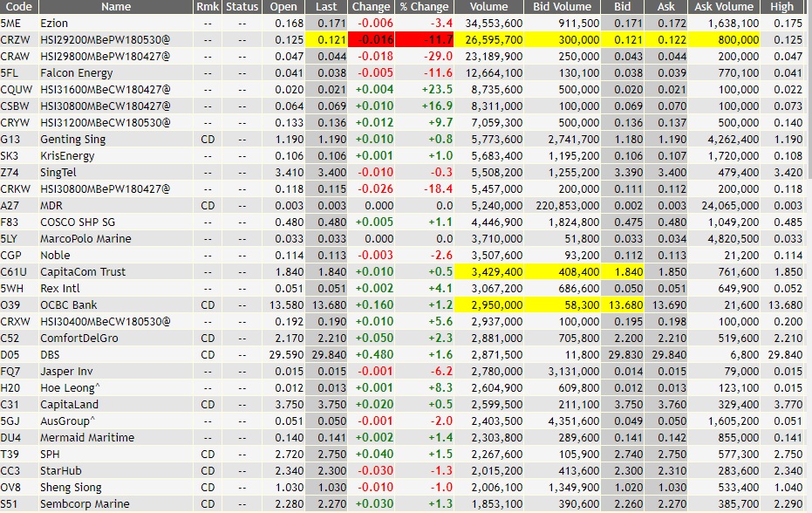Select the Genting Sing stock name
Screen dimensions: 812x513
click(72, 140)
